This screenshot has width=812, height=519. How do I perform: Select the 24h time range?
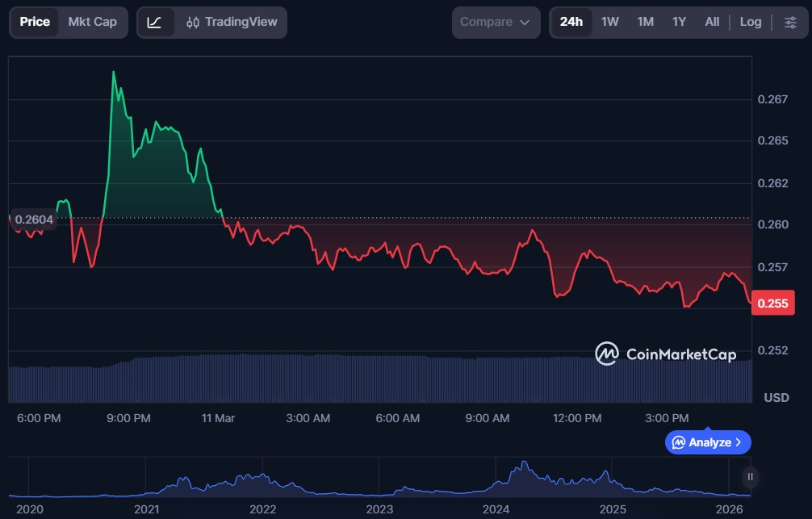(571, 23)
